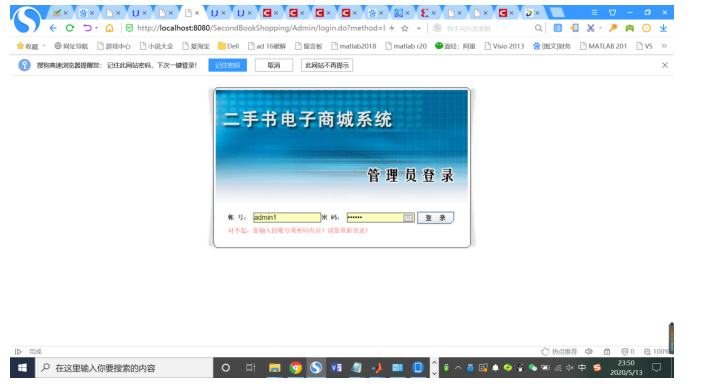Click the status bar ad-block shield counter
This screenshot has height=391, width=704.
coord(628,351)
